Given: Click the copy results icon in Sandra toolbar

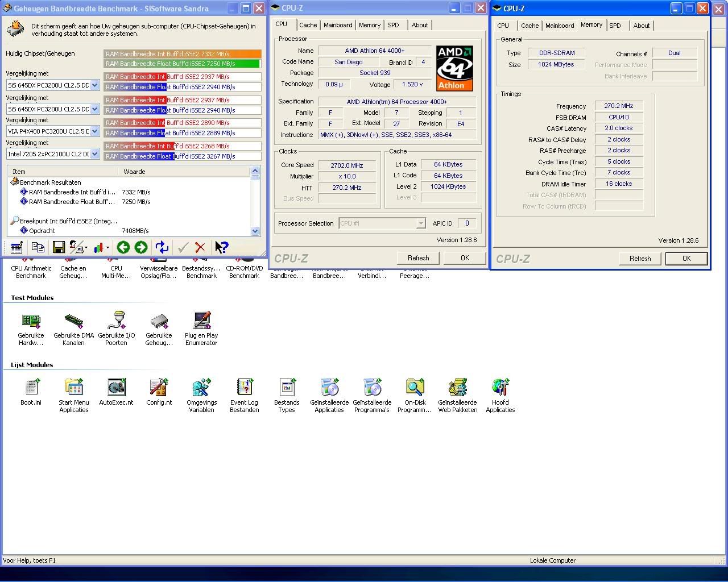Looking at the screenshot, I should coord(38,247).
